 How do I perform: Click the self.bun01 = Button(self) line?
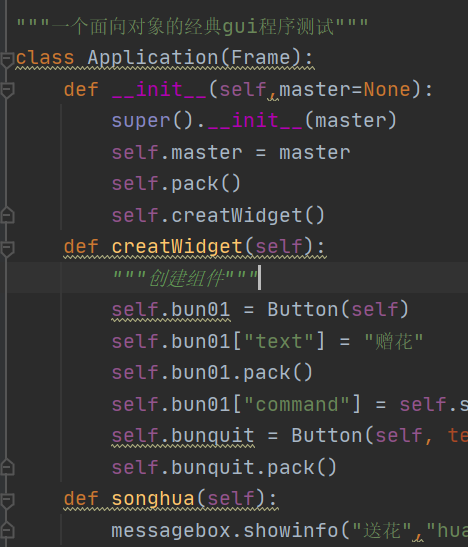[260, 310]
